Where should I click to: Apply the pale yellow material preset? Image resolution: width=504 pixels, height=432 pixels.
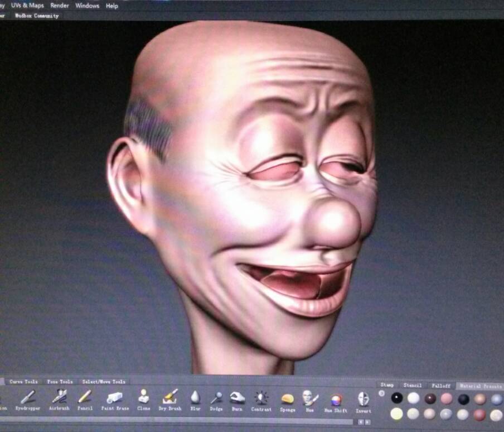(x=396, y=414)
